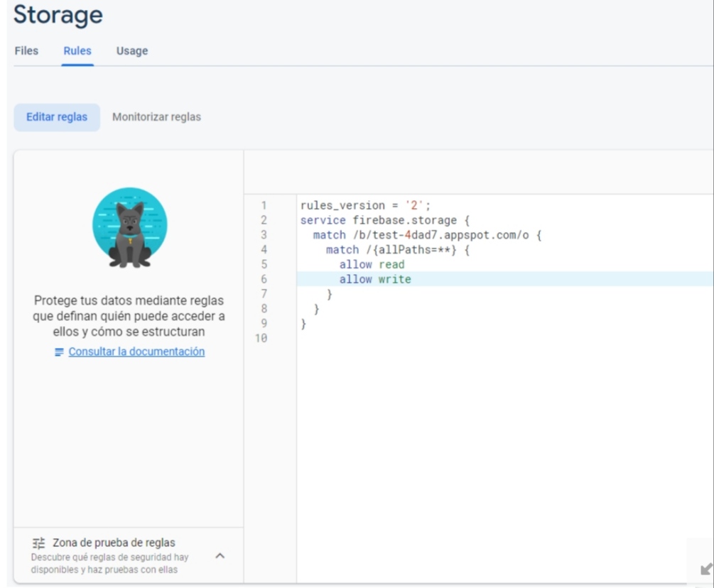
Task: Click the service firebase.storage code line
Action: [x=385, y=220]
